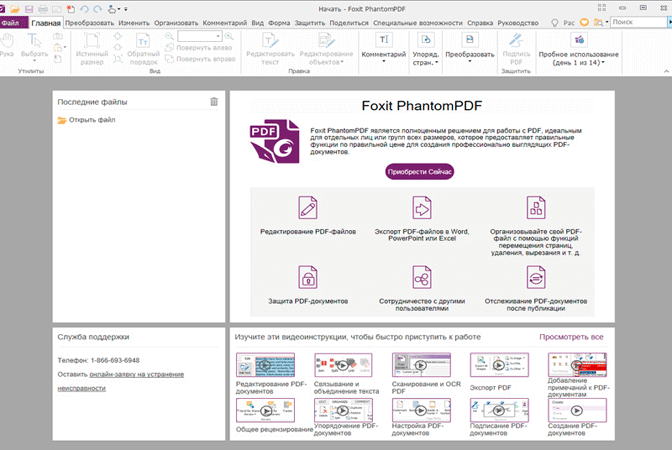The image size is (672, 450).
Task: Click the Пробное использование toolbar icon
Action: click(x=578, y=39)
